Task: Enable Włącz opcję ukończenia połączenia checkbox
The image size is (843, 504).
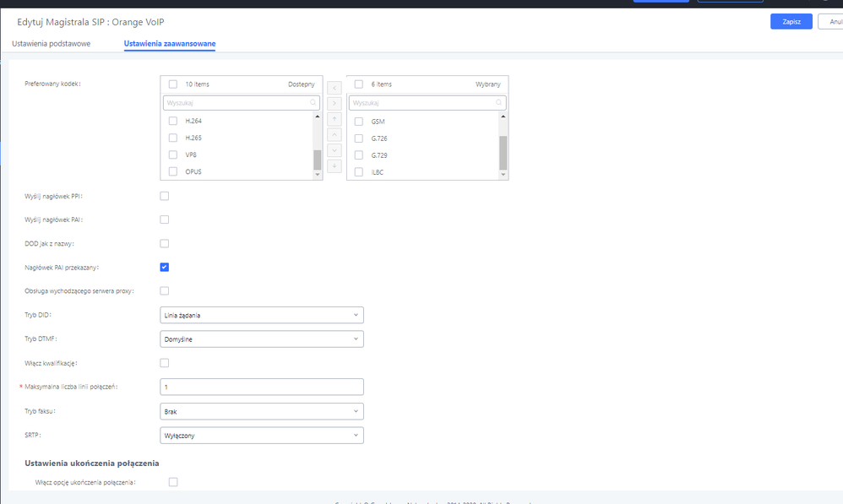Action: point(173,482)
